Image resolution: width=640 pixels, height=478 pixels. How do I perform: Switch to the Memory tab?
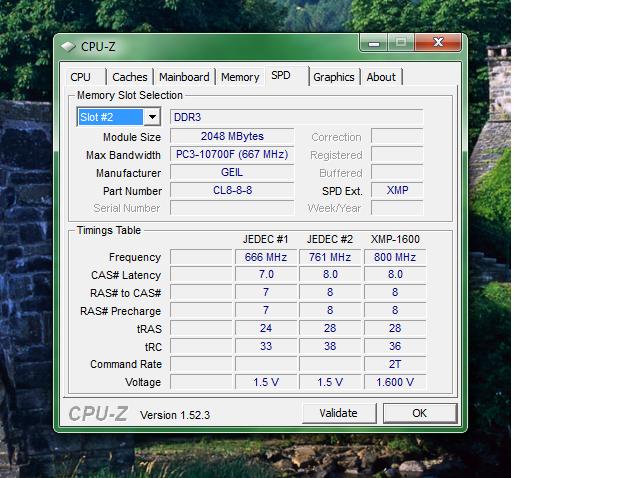[x=240, y=77]
